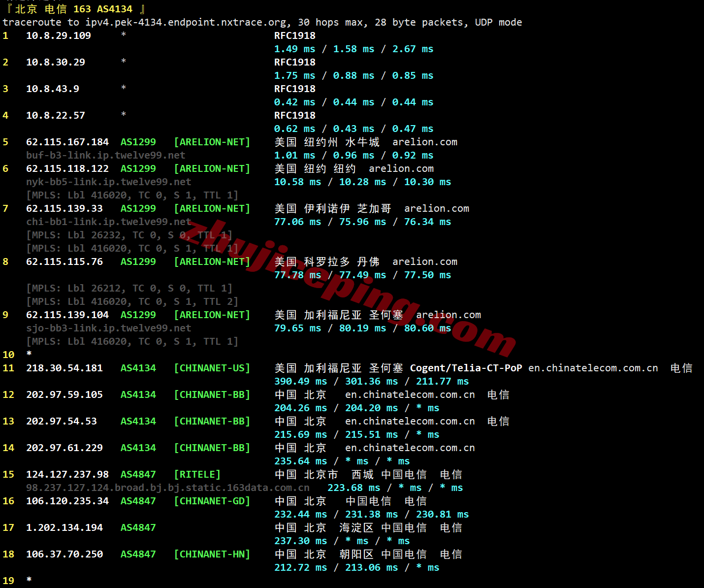704x588 pixels.
Task: Select AS4847 on the 1.202.134.194 row
Action: pos(138,527)
